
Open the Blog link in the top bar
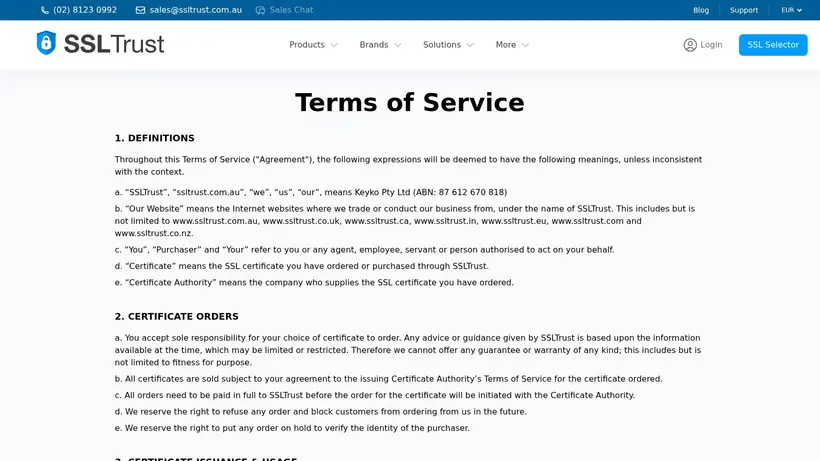(x=701, y=10)
